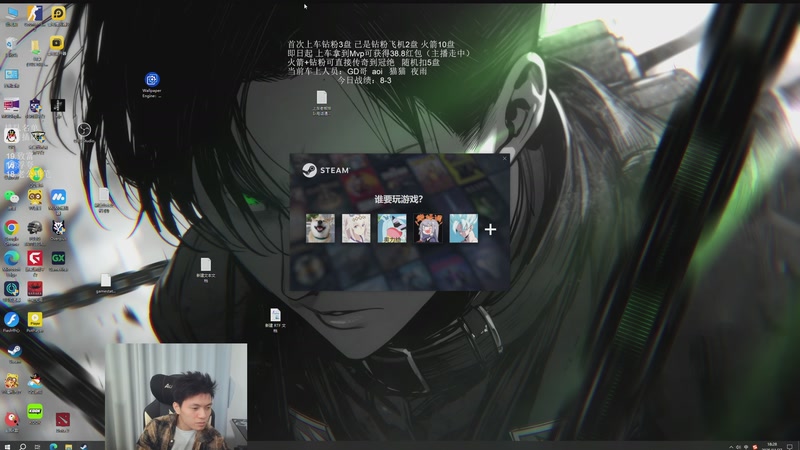
Task: Open the OBS Studio desktop shortcut
Action: pos(84,133)
